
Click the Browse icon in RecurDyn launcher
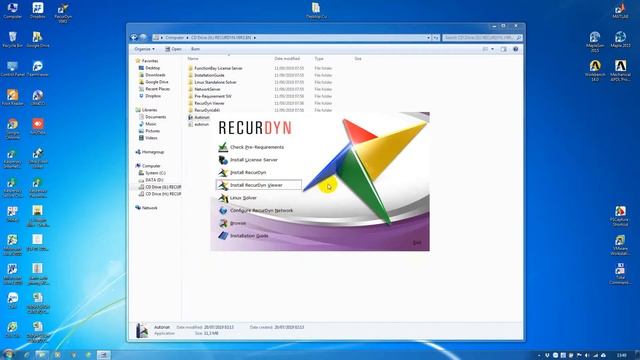coord(223,223)
